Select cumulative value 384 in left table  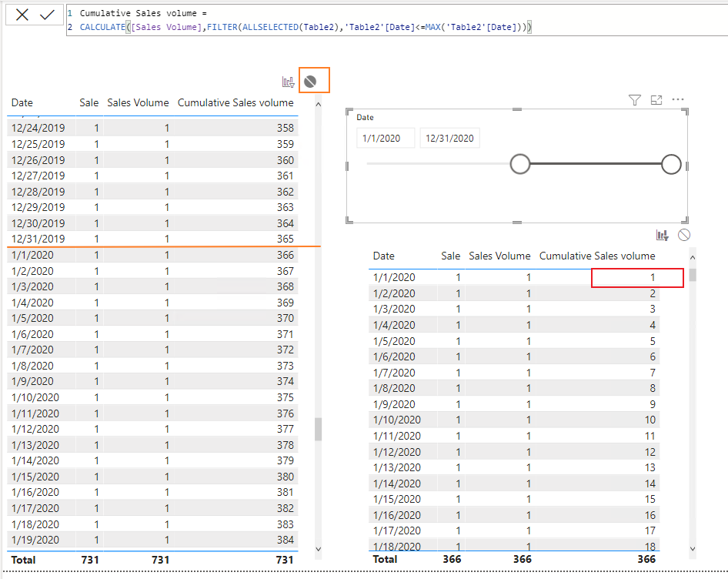[285, 540]
